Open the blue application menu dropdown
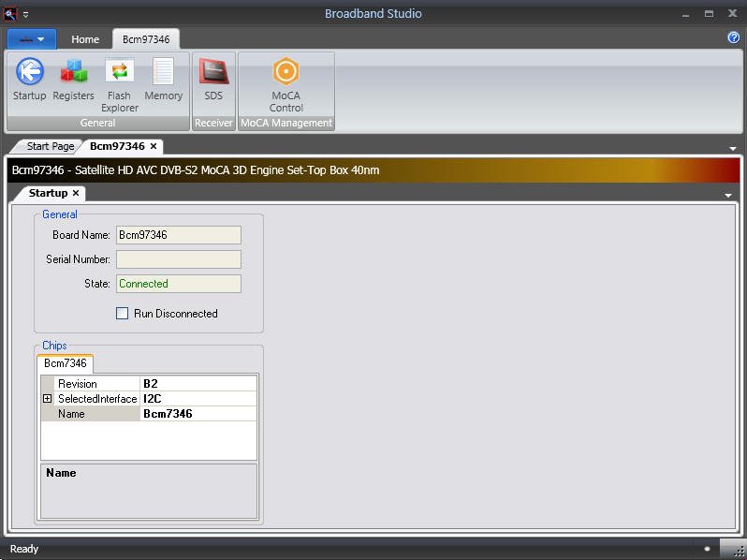 coord(32,39)
